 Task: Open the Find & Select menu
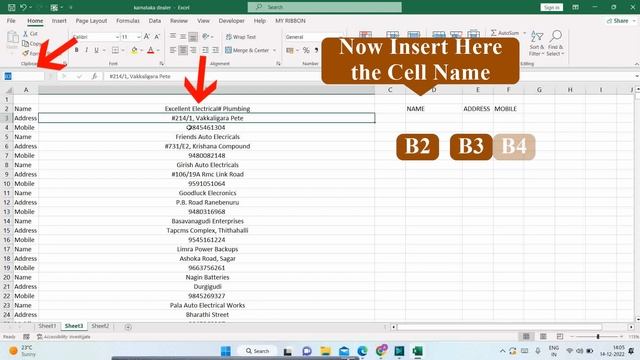tap(555, 43)
